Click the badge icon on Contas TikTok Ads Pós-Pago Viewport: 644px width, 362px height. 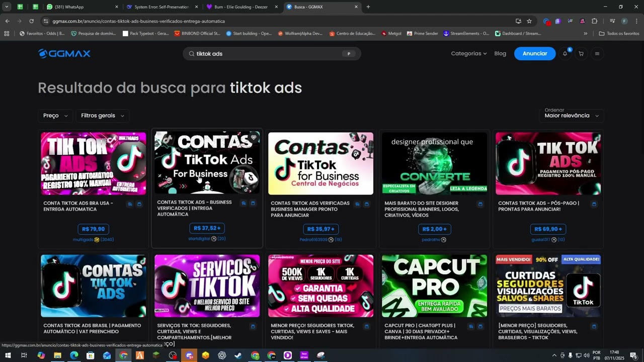pyautogui.click(x=594, y=204)
